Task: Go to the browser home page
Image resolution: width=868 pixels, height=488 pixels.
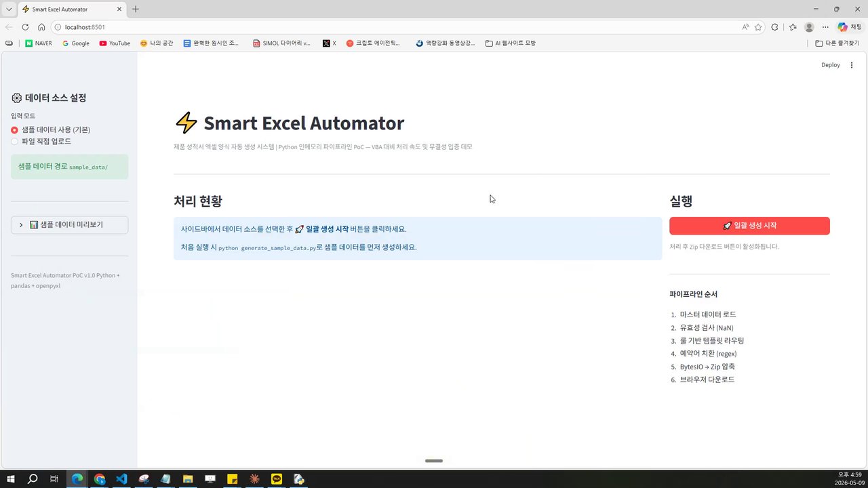Action: coord(41,27)
